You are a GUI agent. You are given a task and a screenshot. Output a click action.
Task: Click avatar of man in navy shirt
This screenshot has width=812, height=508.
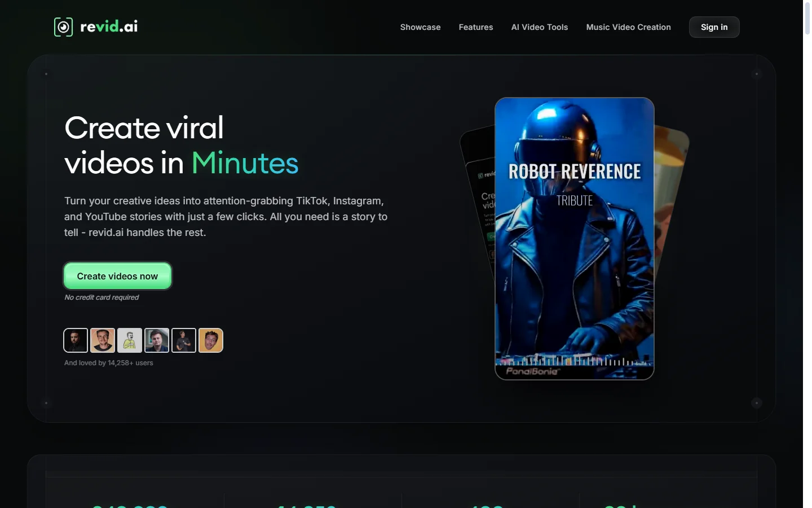[157, 340]
